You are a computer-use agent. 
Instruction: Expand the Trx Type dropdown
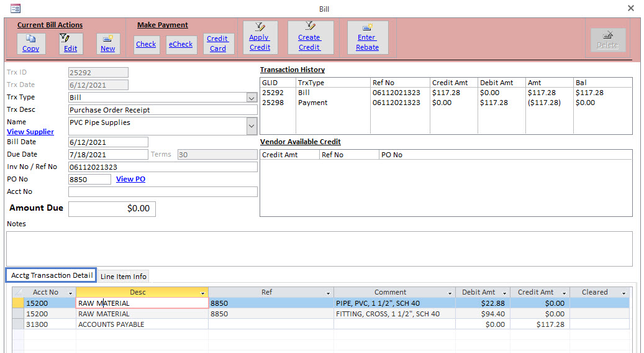click(252, 98)
